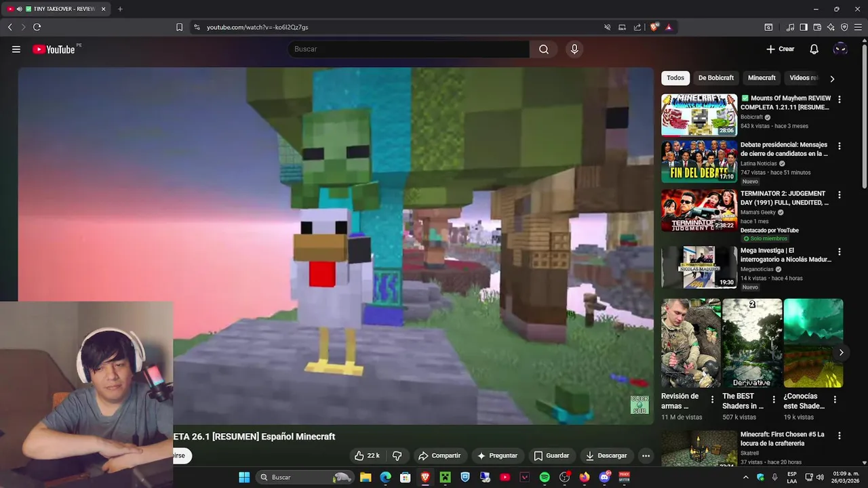The width and height of the screenshot is (868, 488).
Task: Open Minecraft: First Chosen #5 video title
Action: click(x=783, y=439)
